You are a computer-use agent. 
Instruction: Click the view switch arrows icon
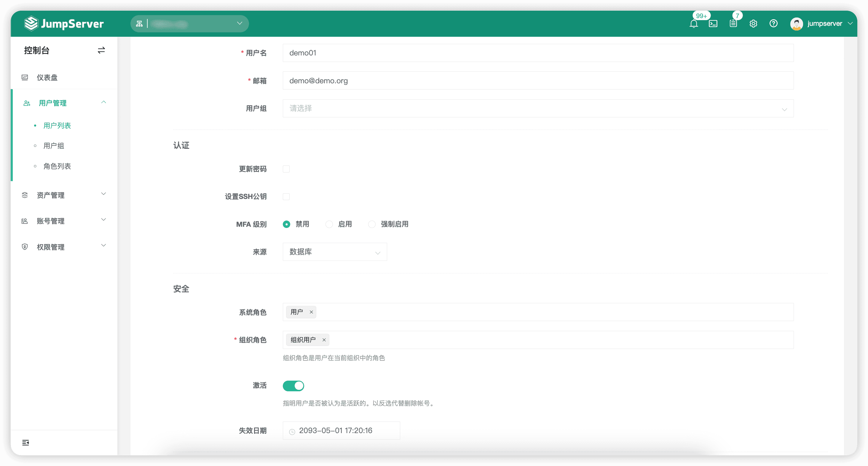click(101, 50)
